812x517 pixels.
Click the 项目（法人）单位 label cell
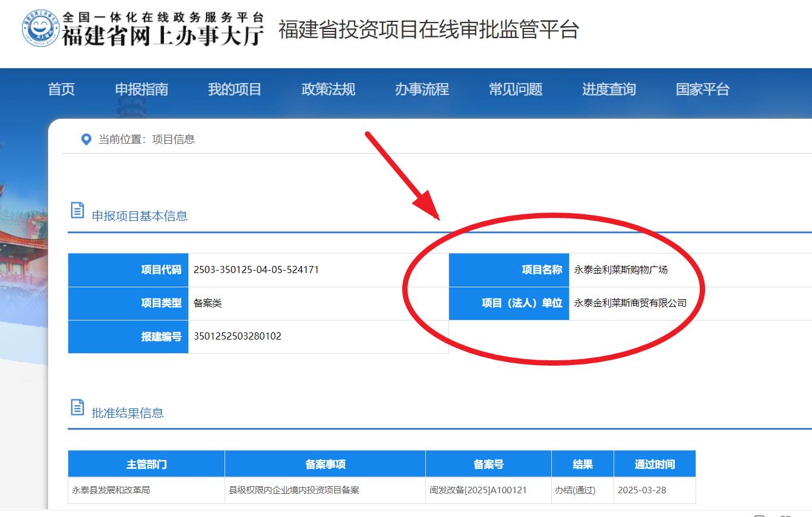click(x=509, y=303)
